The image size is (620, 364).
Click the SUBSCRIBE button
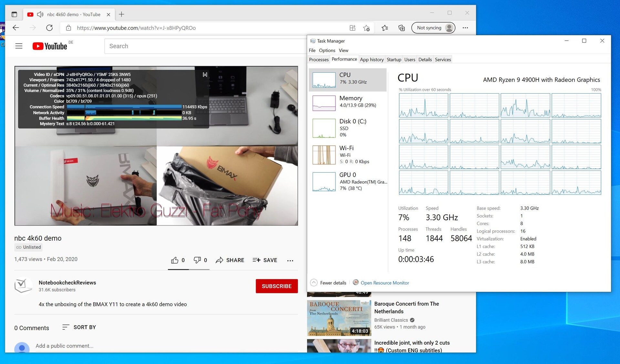(x=276, y=286)
